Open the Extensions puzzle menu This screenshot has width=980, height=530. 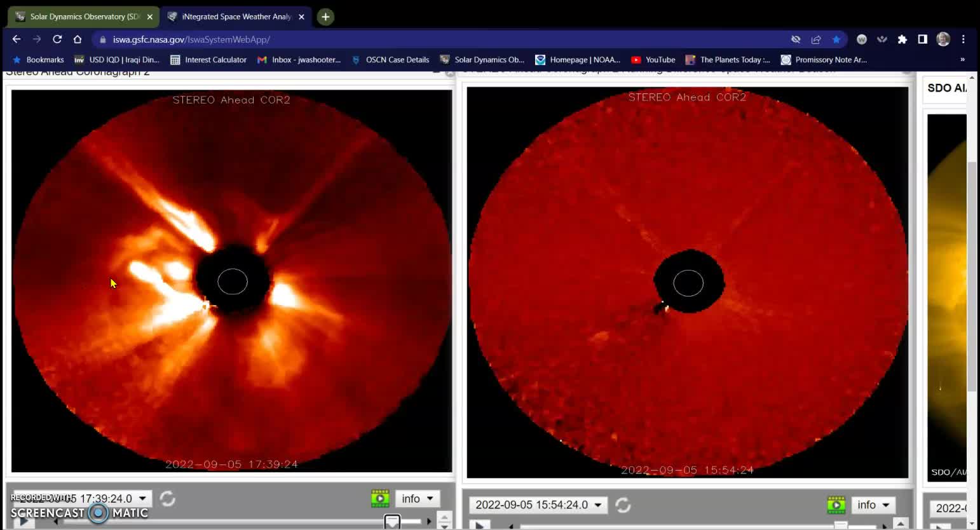[x=902, y=39]
